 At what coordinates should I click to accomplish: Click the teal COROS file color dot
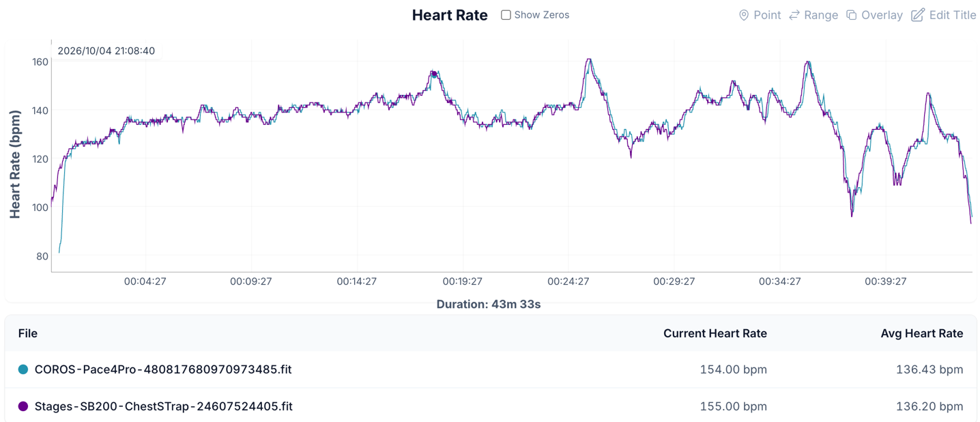click(x=23, y=369)
